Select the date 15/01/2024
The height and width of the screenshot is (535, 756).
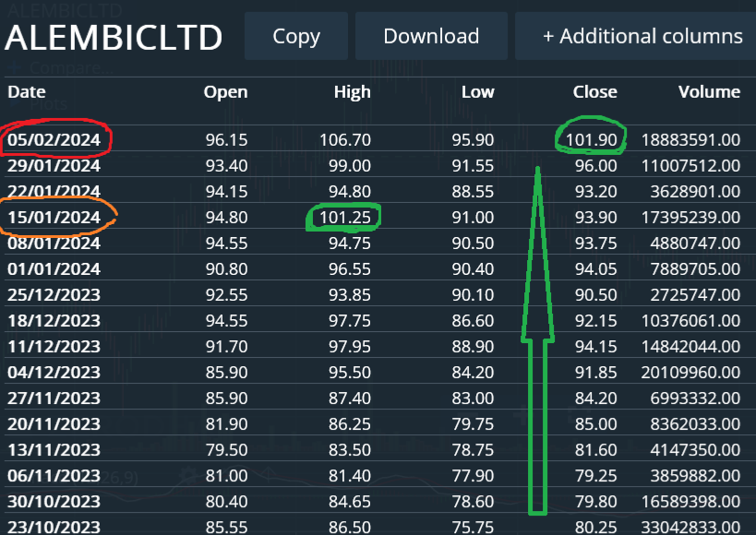tap(54, 218)
